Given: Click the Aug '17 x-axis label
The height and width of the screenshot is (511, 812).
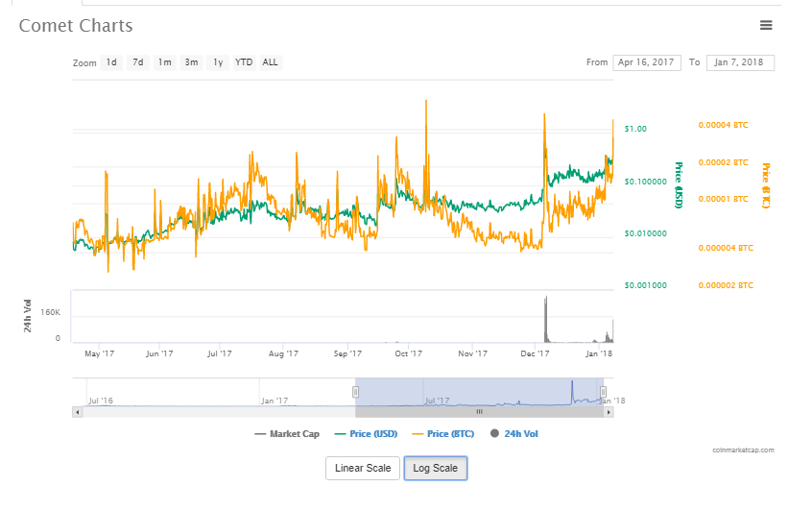Looking at the screenshot, I should tap(283, 353).
